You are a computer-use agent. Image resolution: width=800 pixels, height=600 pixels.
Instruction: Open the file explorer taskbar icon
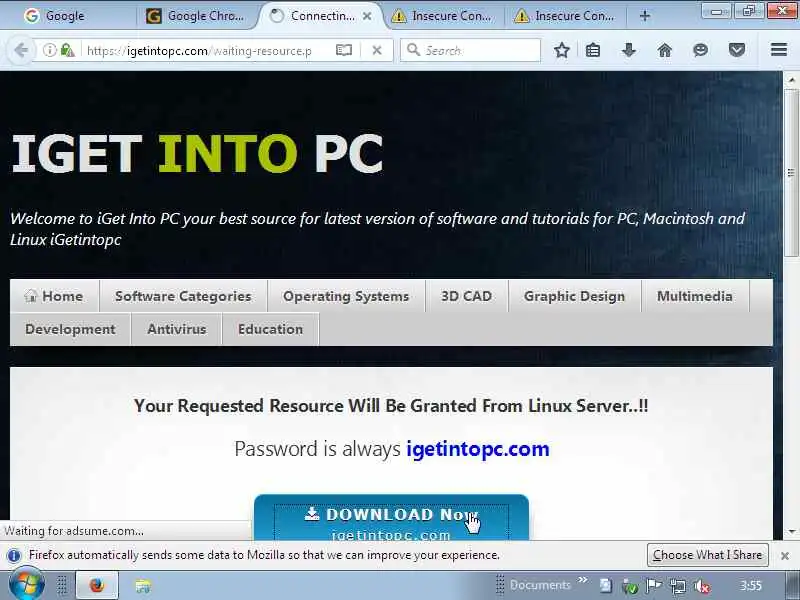(143, 586)
